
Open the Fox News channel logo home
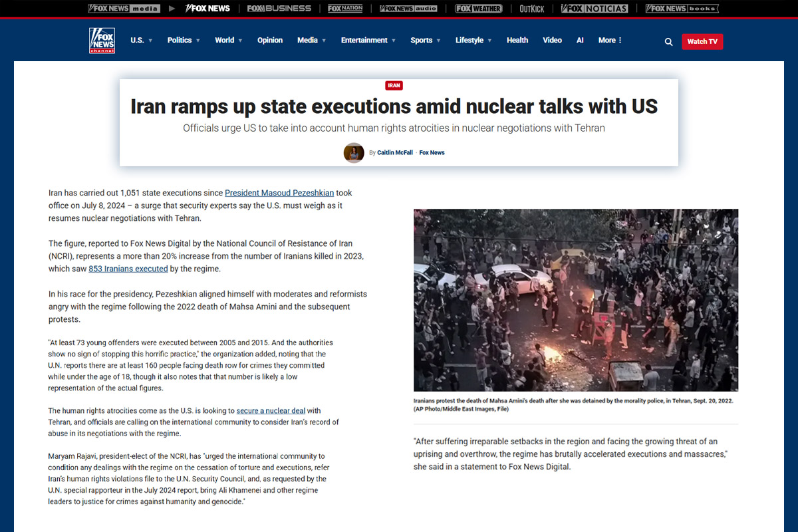pos(102,41)
